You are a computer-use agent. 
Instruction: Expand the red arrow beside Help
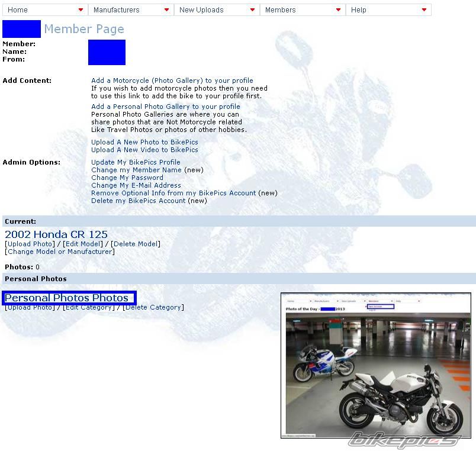tap(424, 9)
